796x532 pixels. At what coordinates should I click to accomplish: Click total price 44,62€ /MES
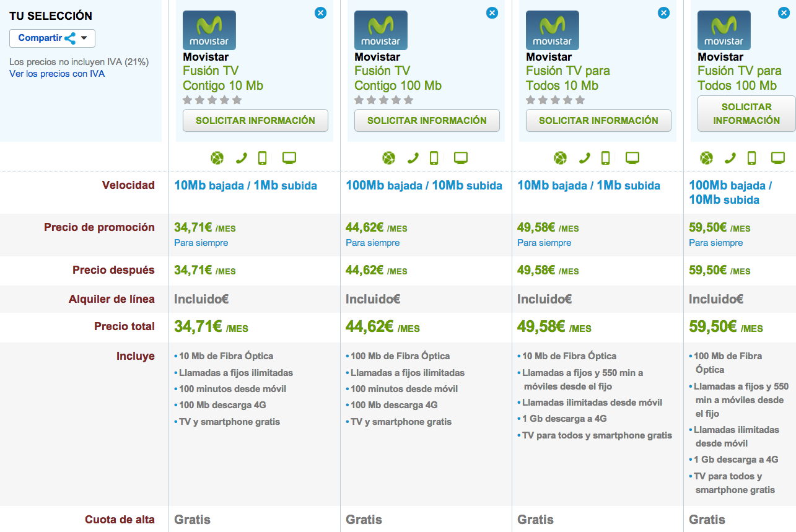(383, 326)
